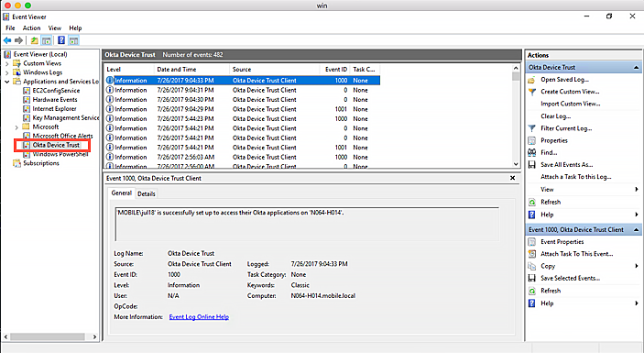Select Windows PowerShell log in tree
The image size is (644, 353).
point(60,154)
